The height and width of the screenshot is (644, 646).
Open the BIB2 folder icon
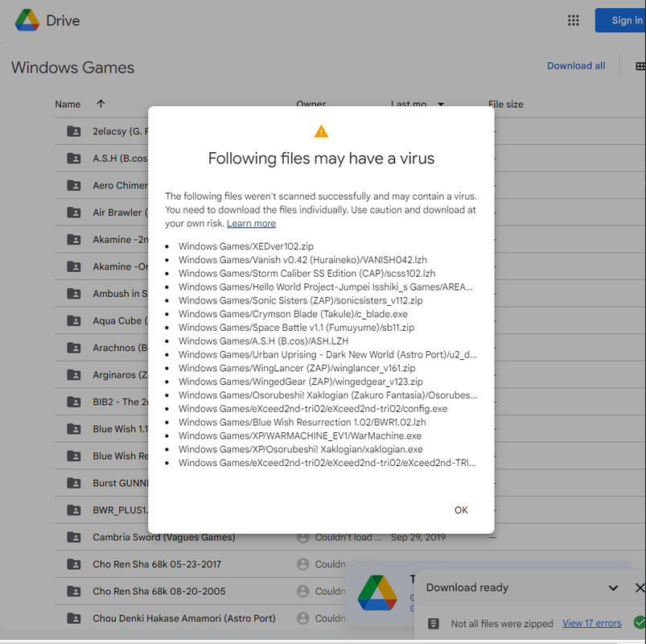coord(74,402)
